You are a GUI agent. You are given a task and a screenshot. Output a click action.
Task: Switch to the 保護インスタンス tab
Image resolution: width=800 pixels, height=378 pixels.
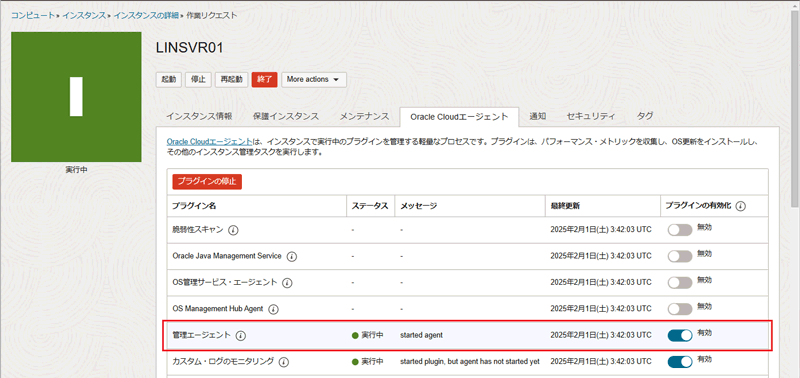[x=286, y=116]
